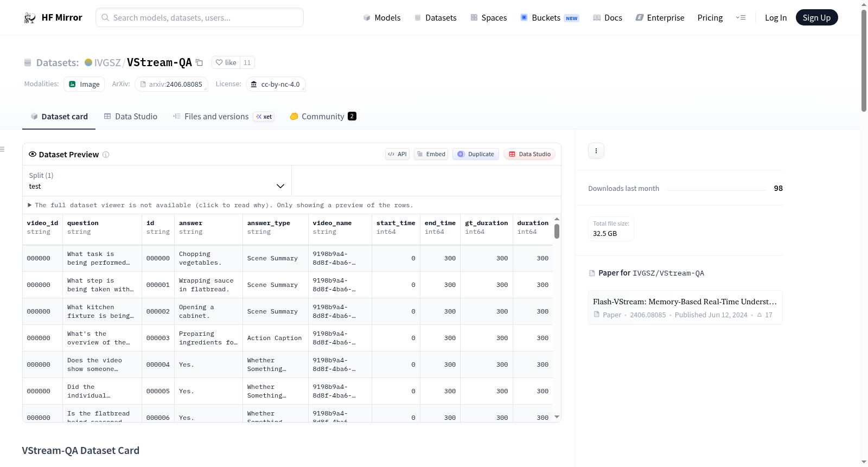This screenshot has width=868, height=467.
Task: Click the cell reading Chopping vegetables.
Action: tap(209, 259)
